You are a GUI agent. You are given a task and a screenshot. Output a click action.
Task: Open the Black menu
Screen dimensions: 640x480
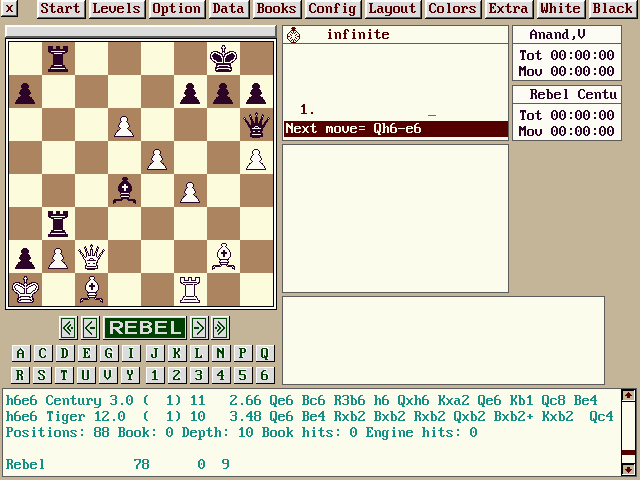pyautogui.click(x=613, y=9)
